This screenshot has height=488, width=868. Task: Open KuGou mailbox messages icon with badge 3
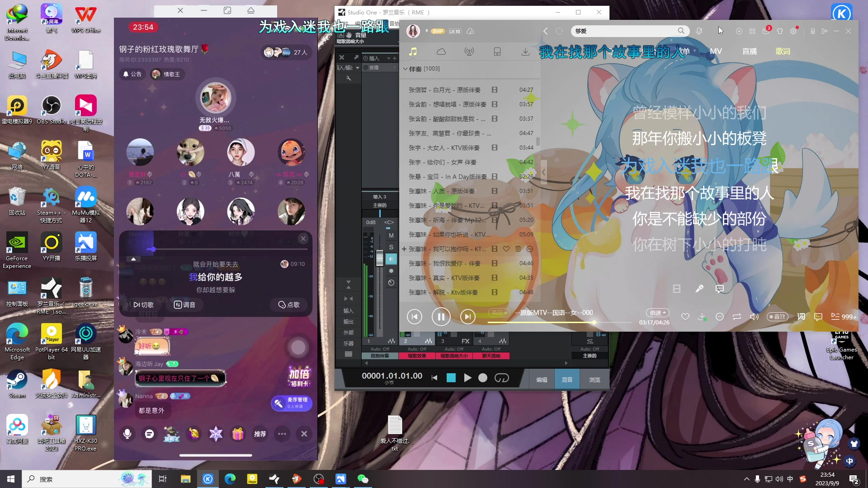point(766,31)
